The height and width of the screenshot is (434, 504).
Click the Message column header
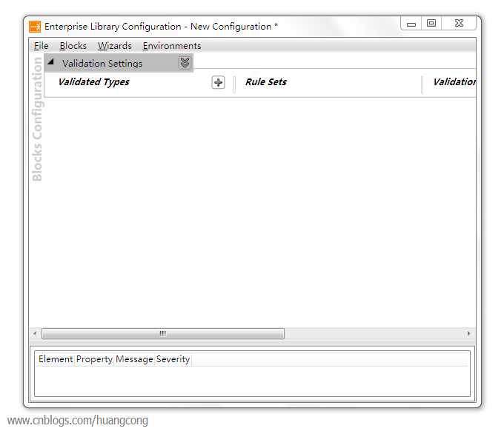[134, 359]
